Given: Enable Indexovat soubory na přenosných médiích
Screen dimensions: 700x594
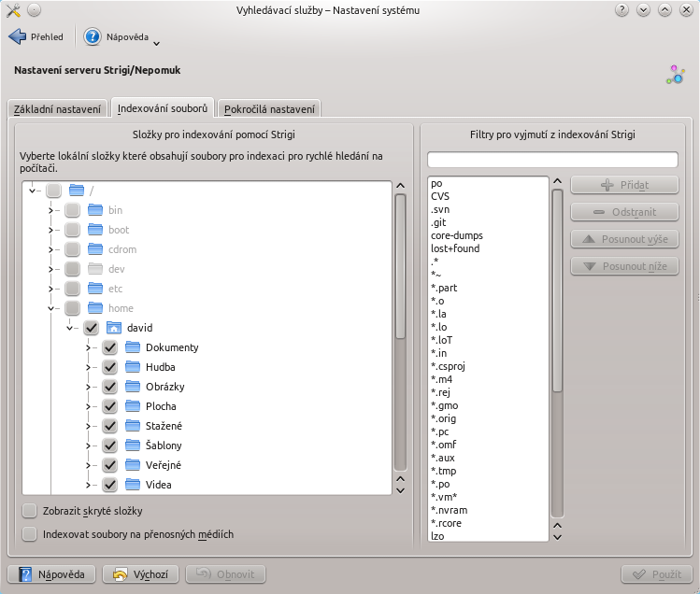Looking at the screenshot, I should coord(30,534).
